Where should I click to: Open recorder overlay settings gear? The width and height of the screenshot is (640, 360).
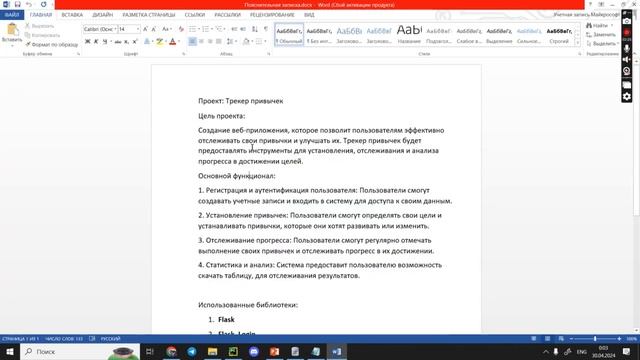coord(627,97)
